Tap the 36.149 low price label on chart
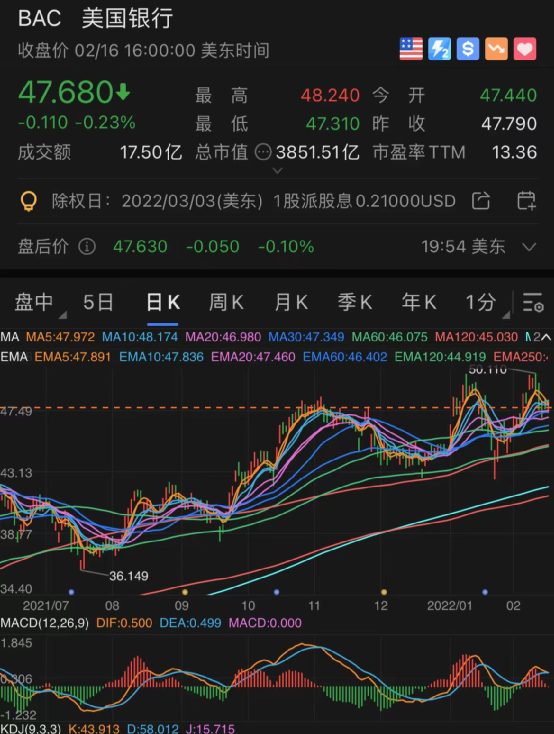The width and height of the screenshot is (554, 734). [129, 576]
